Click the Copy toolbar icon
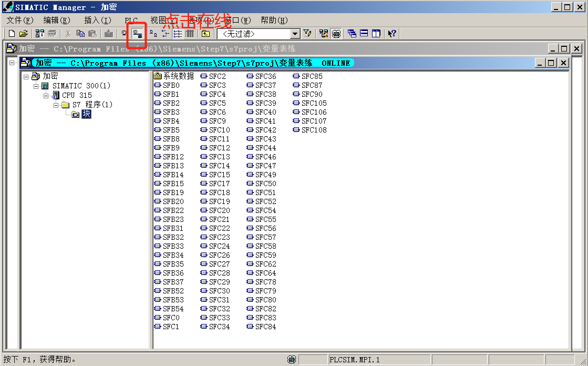Viewport: 588px width, 366px height. tap(80, 34)
